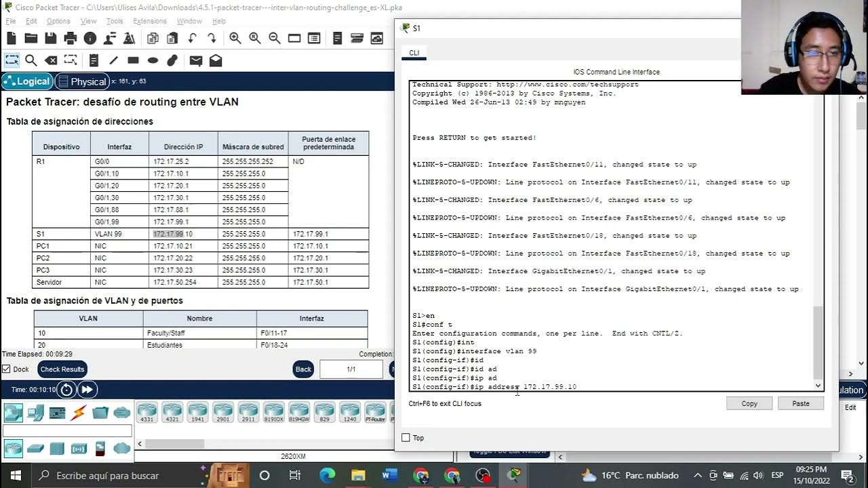Click the Print icon

(x=71, y=39)
